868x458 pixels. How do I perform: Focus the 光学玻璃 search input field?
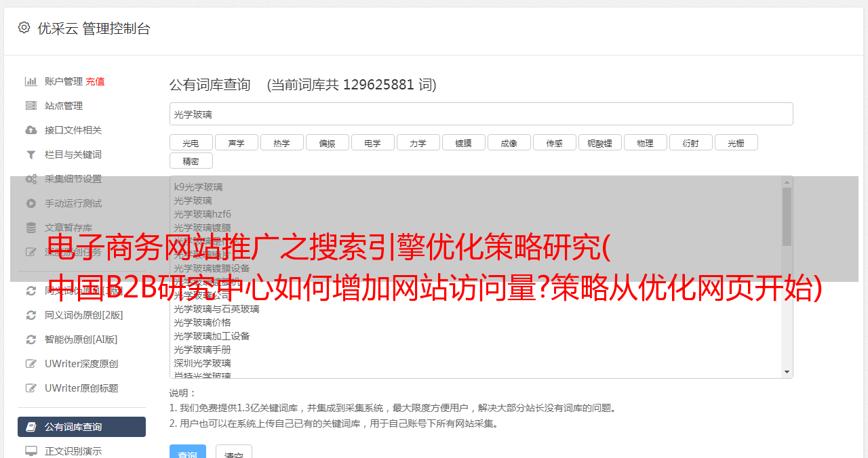481,114
